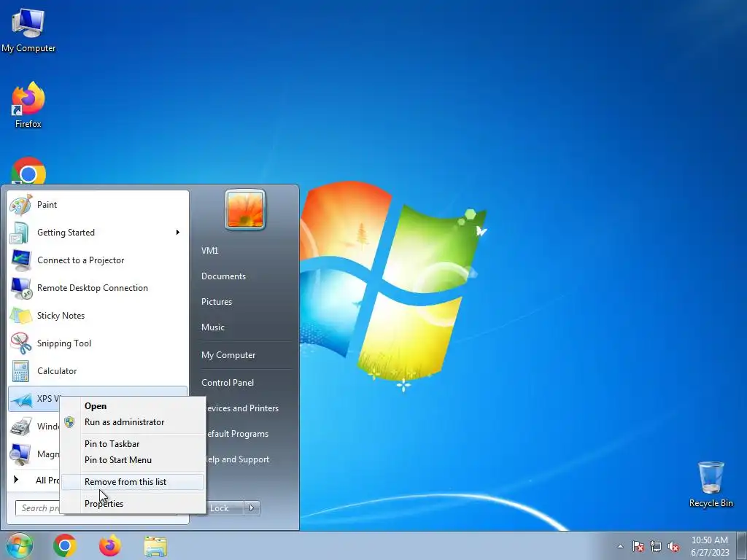Choose Open in the context menu

click(133, 406)
